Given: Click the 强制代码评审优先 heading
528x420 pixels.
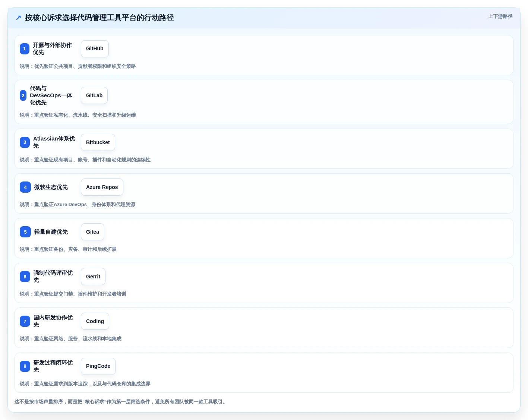Looking at the screenshot, I should pyautogui.click(x=54, y=277).
